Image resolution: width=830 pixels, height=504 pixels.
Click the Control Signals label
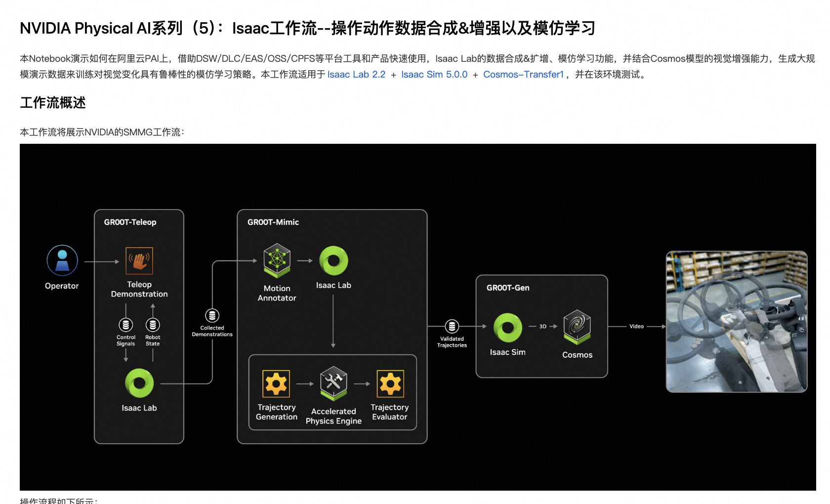tap(126, 340)
